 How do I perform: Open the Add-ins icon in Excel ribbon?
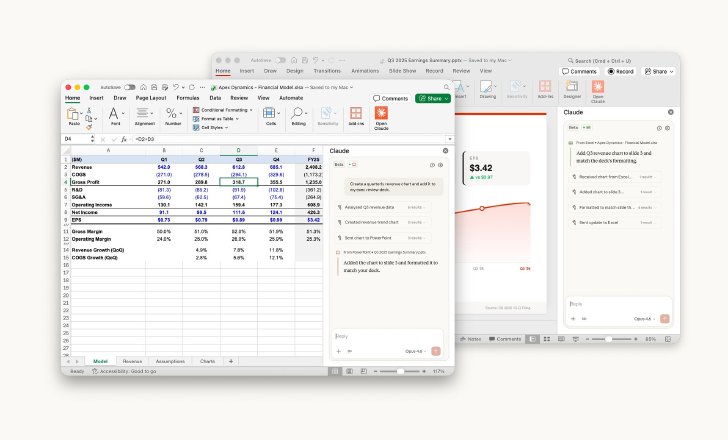pos(356,113)
